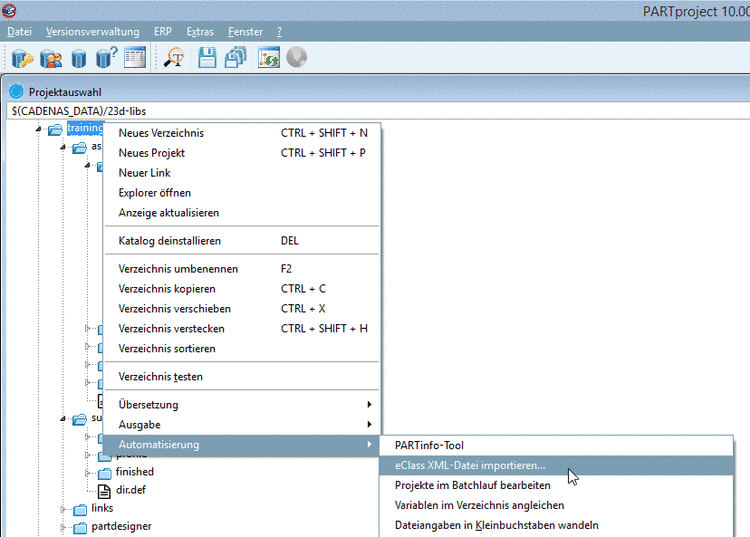Open the Versionsverwaltung menu
This screenshot has height=537, width=750.
click(93, 32)
